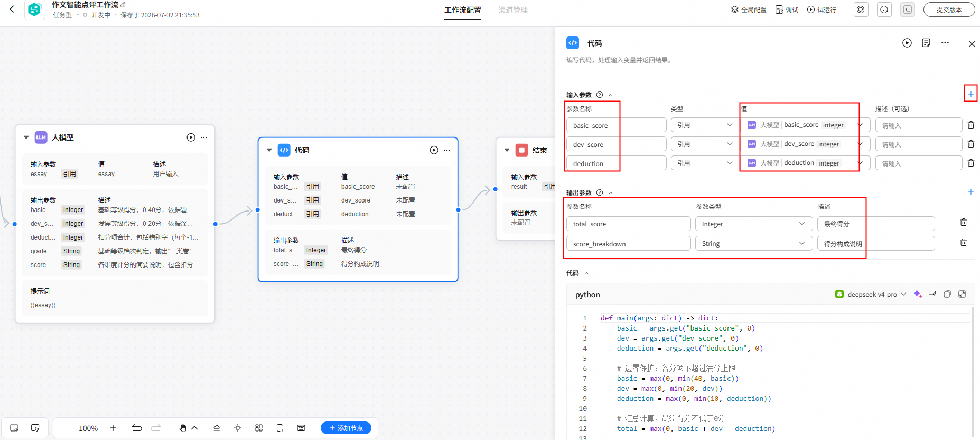This screenshot has height=440, width=980.
Task: Add a new input parameter with plus icon
Action: point(970,94)
